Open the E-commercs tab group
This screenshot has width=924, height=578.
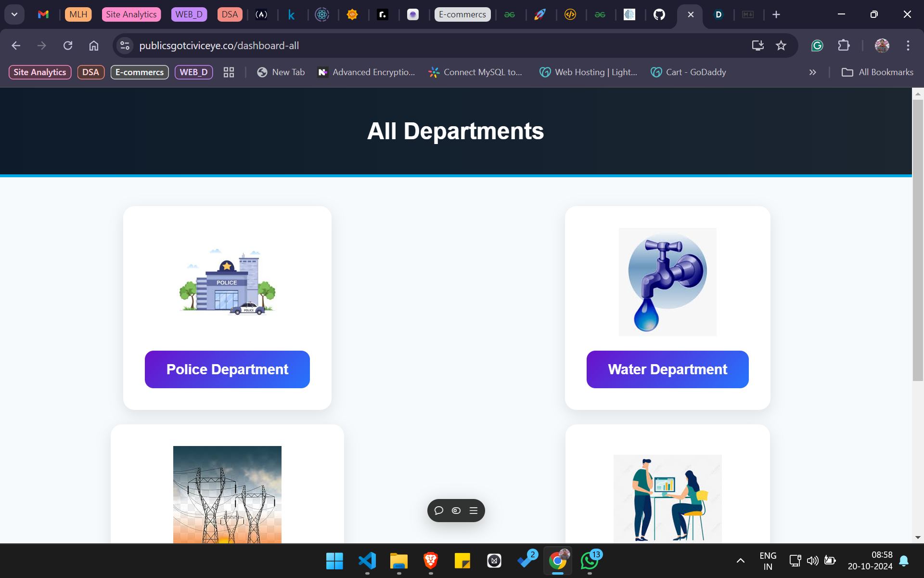pyautogui.click(x=462, y=14)
